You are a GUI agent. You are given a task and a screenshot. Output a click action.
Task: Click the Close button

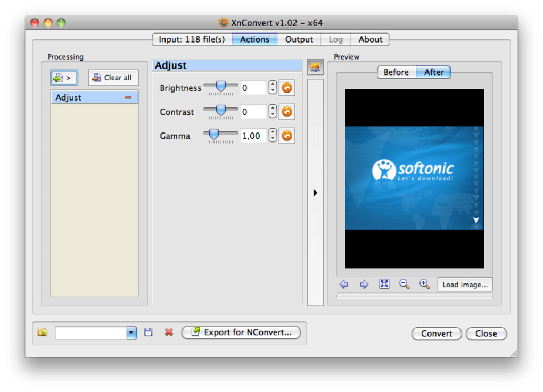coord(486,333)
